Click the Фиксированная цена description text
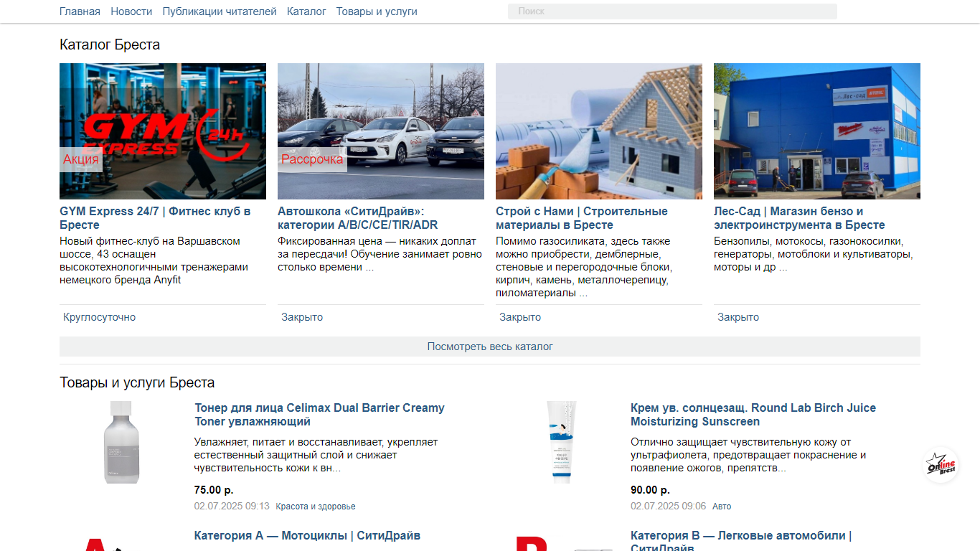The image size is (980, 551). click(x=380, y=254)
